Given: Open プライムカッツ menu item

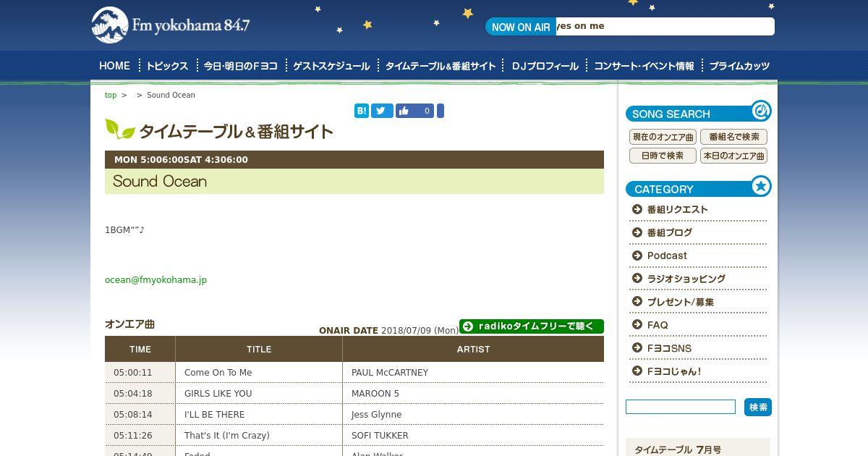Looking at the screenshot, I should [739, 66].
